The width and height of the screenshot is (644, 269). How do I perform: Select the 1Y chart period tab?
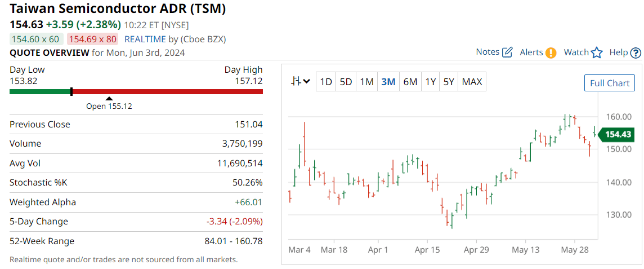click(430, 82)
